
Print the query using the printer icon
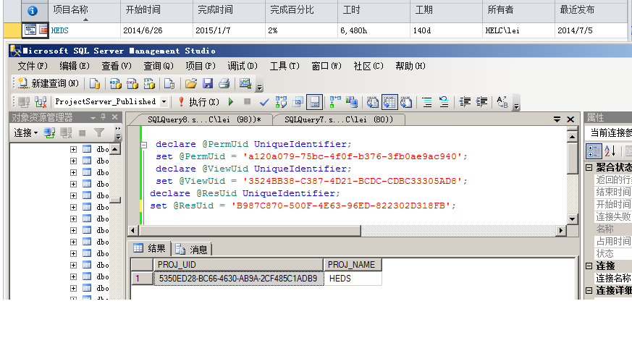224,83
